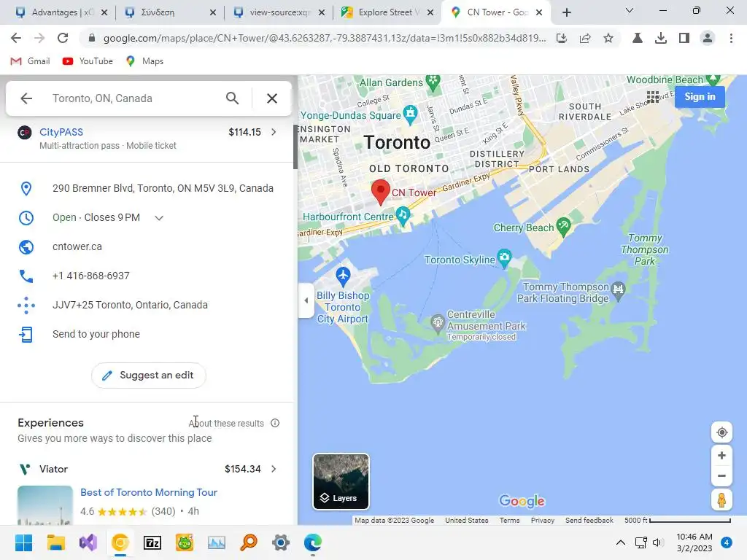The height and width of the screenshot is (560, 747).
Task: Show your location with the target icon
Action: (x=721, y=432)
